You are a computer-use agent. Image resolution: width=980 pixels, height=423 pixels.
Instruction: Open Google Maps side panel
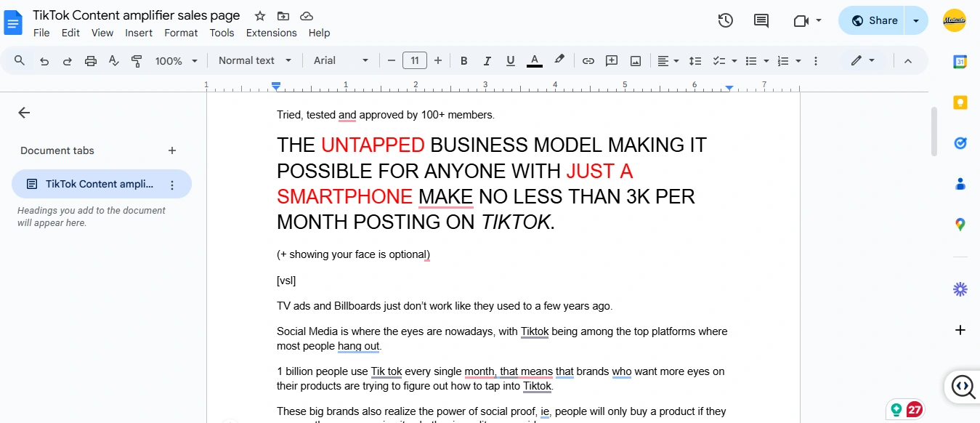coord(960,225)
